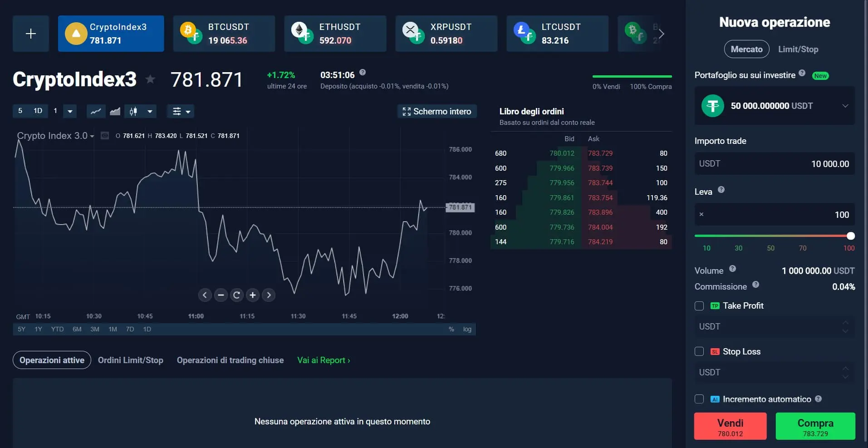
Task: Open the portfolio currency dropdown
Action: pos(845,106)
